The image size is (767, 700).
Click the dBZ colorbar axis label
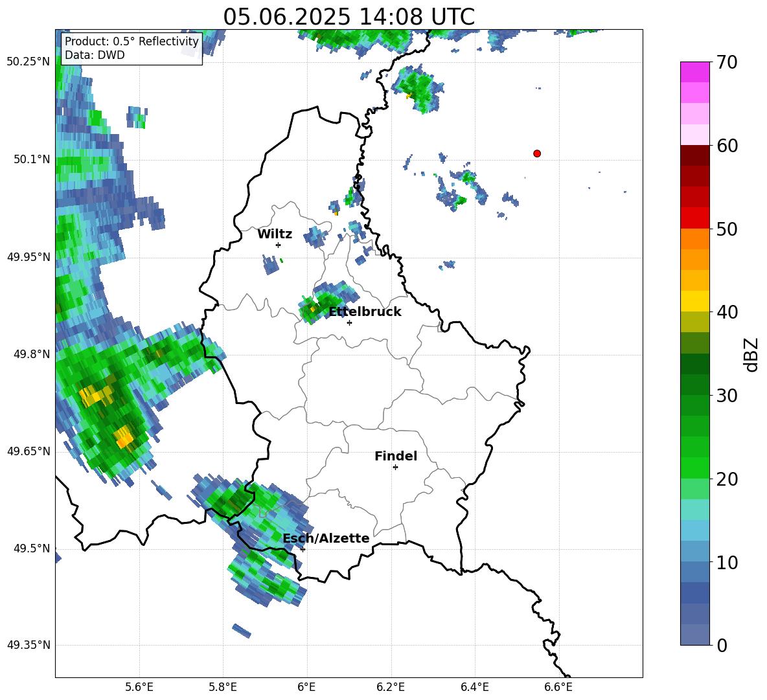point(752,354)
